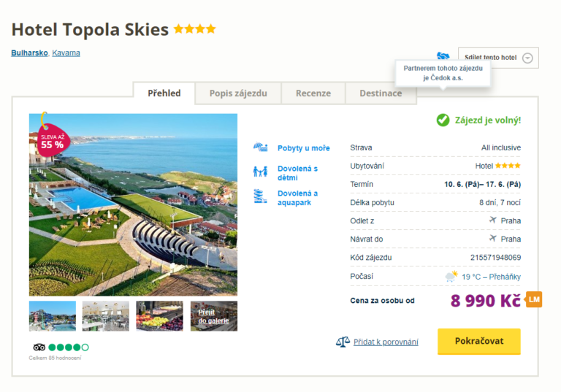
Task: Click the green availability checkmark icon
Action: tap(443, 120)
